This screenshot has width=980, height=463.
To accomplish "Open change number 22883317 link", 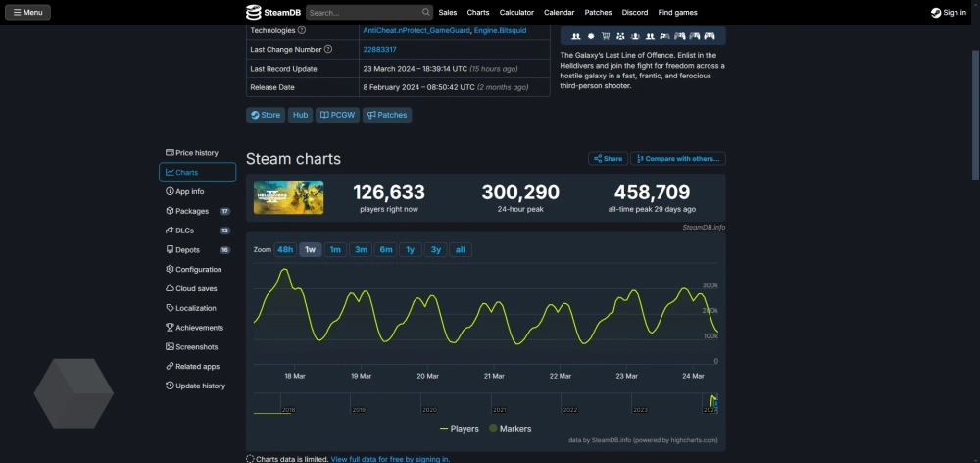I will [x=379, y=49].
